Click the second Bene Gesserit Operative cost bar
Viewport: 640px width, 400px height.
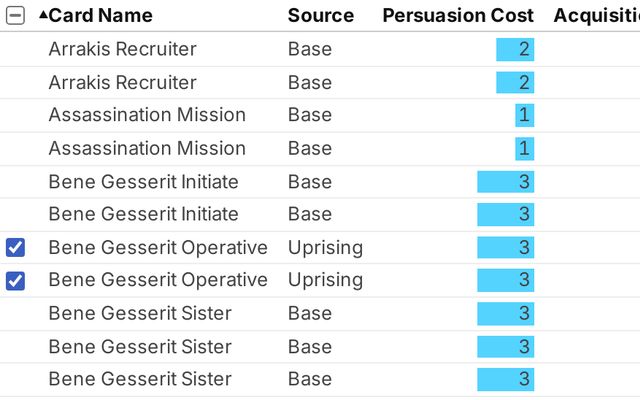[505, 280]
